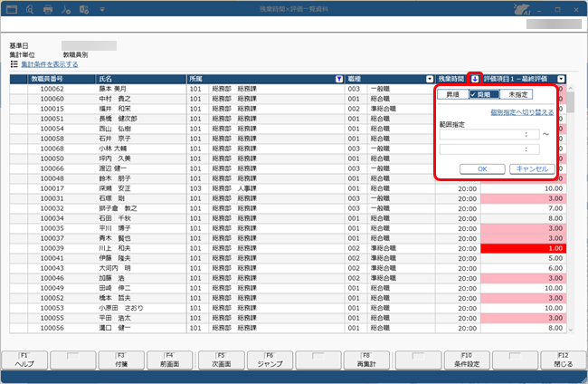Click the F8 再集計 button
The height and width of the screenshot is (384, 588).
[366, 360]
